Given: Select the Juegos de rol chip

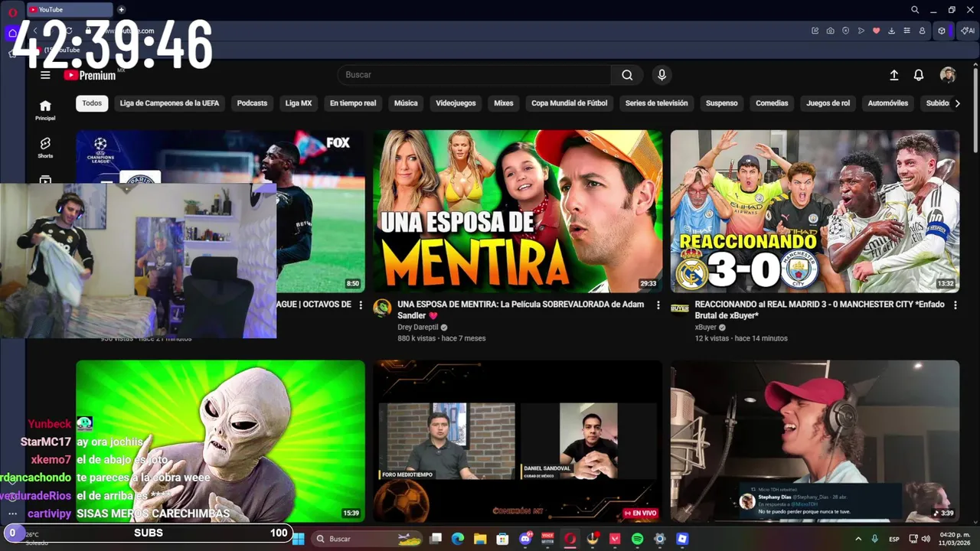Looking at the screenshot, I should pyautogui.click(x=828, y=103).
